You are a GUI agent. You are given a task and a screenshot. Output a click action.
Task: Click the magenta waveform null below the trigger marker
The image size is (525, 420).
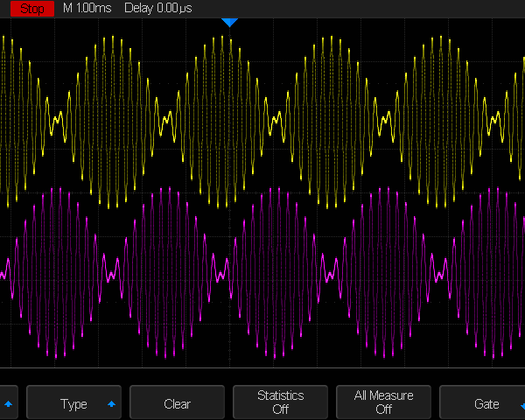(x=220, y=271)
